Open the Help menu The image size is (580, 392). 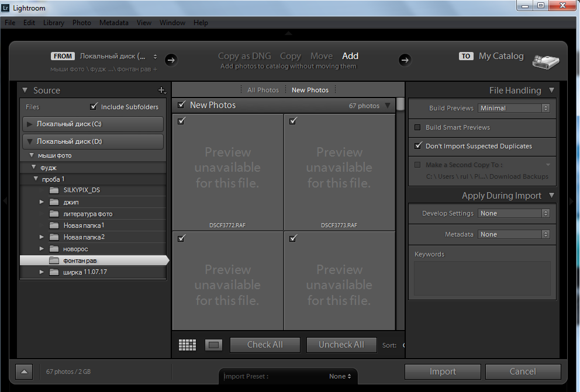click(x=201, y=23)
